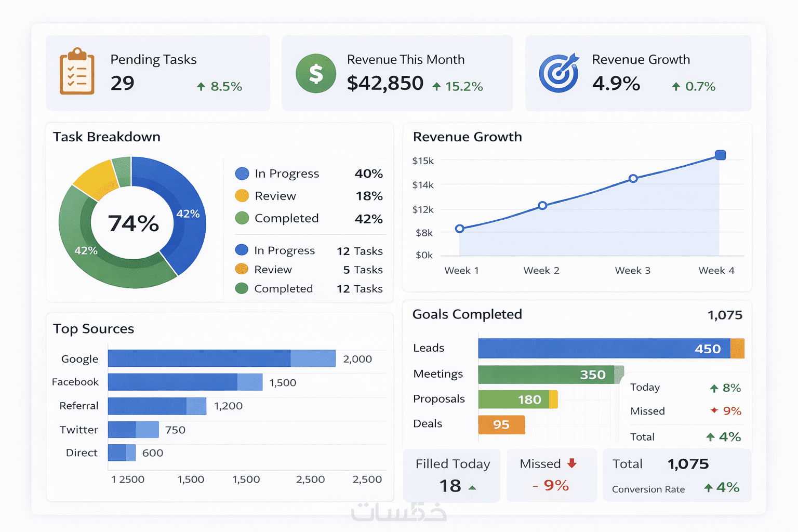798x532 pixels.
Task: Click the blue dot beside In Progress 12 Tasks
Action: tap(242, 250)
